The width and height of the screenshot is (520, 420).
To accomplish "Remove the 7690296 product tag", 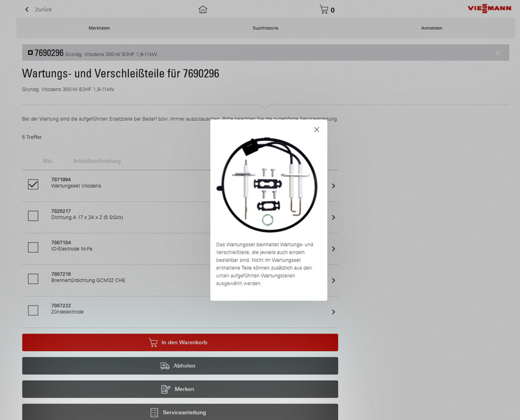I will tap(498, 53).
